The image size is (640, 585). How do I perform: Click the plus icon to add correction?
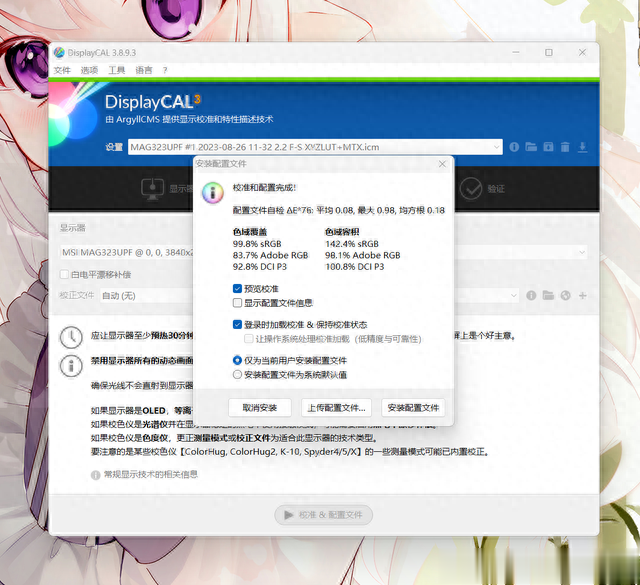click(x=582, y=295)
